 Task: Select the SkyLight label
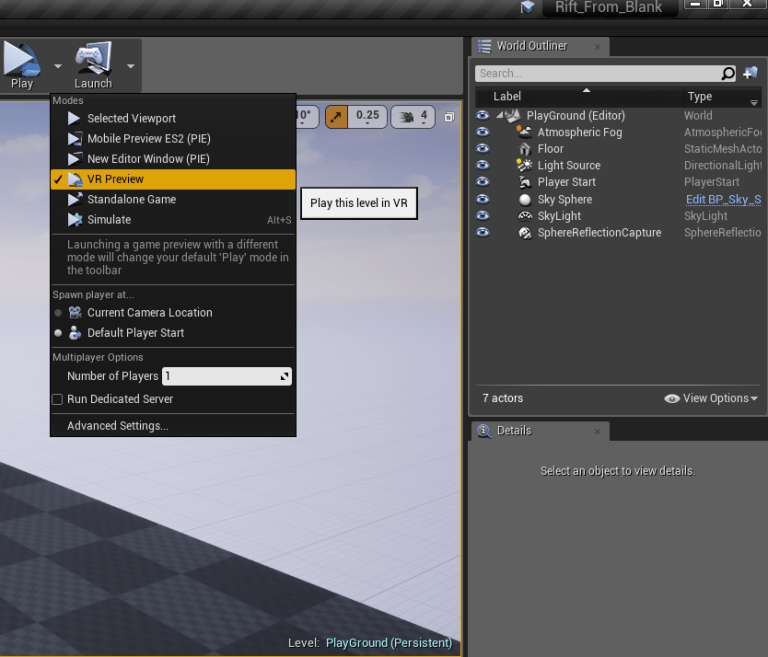pyautogui.click(x=559, y=216)
